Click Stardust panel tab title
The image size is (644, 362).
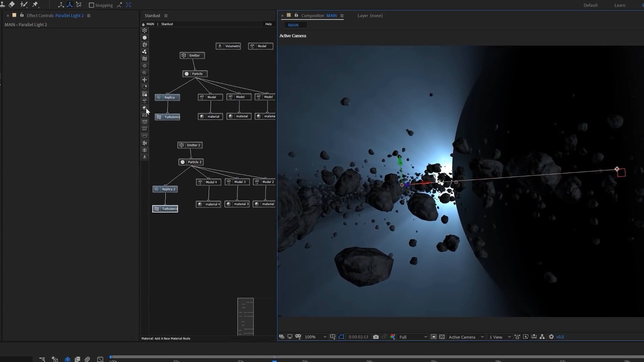tap(152, 15)
